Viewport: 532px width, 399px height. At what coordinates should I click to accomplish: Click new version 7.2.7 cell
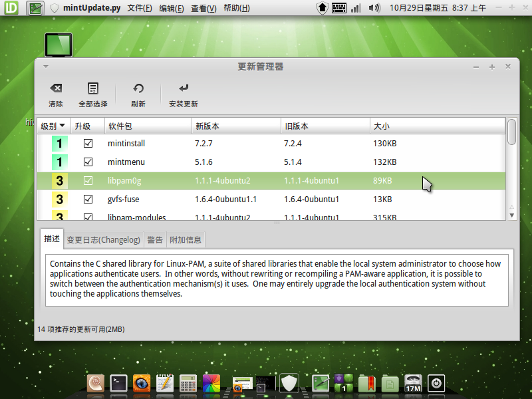[203, 144]
